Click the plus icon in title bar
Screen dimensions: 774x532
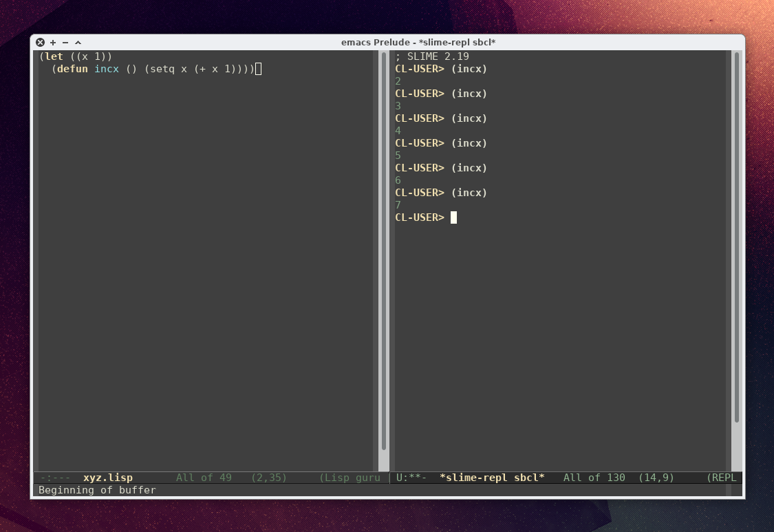(x=53, y=43)
